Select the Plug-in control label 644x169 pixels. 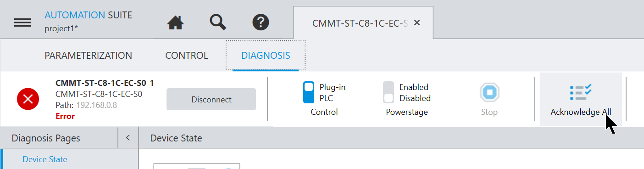tap(333, 87)
